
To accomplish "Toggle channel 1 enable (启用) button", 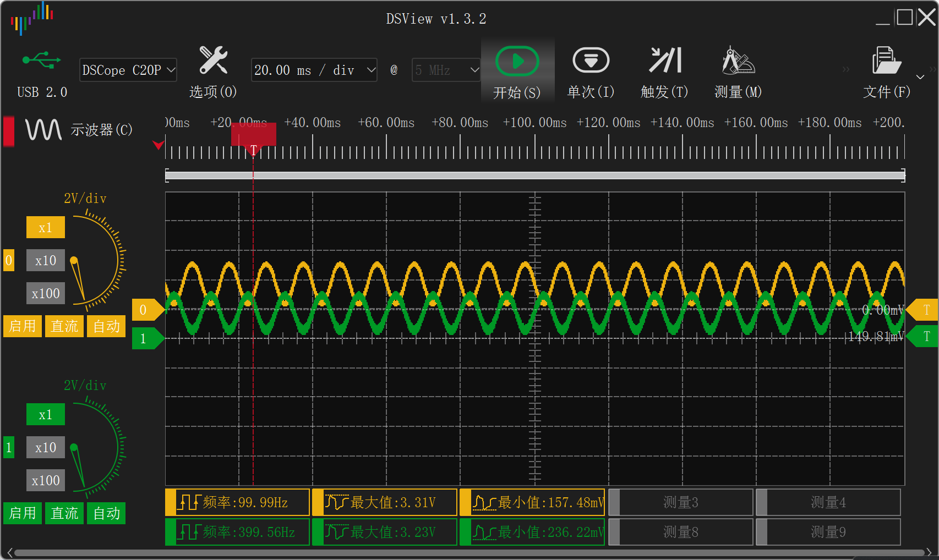I will click(23, 513).
